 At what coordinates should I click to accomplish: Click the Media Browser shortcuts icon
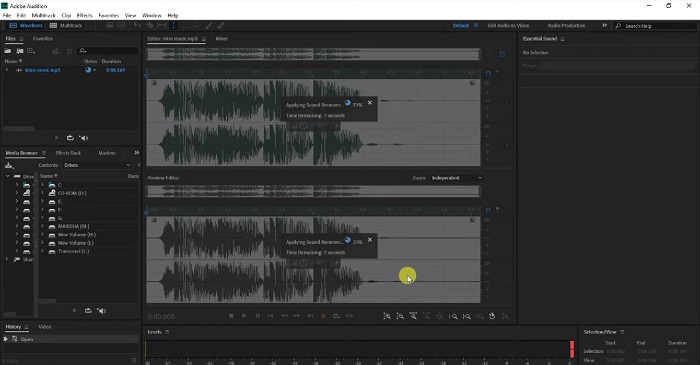pos(9,165)
